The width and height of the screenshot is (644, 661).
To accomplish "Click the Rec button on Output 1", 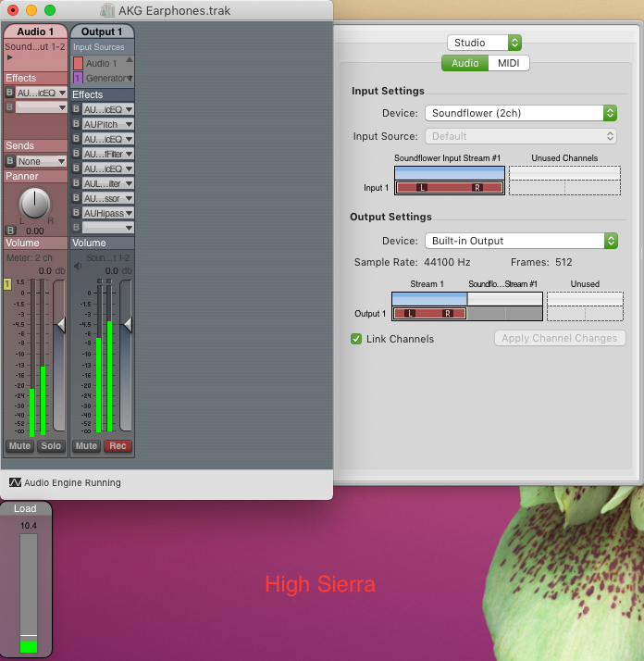I will click(x=118, y=446).
